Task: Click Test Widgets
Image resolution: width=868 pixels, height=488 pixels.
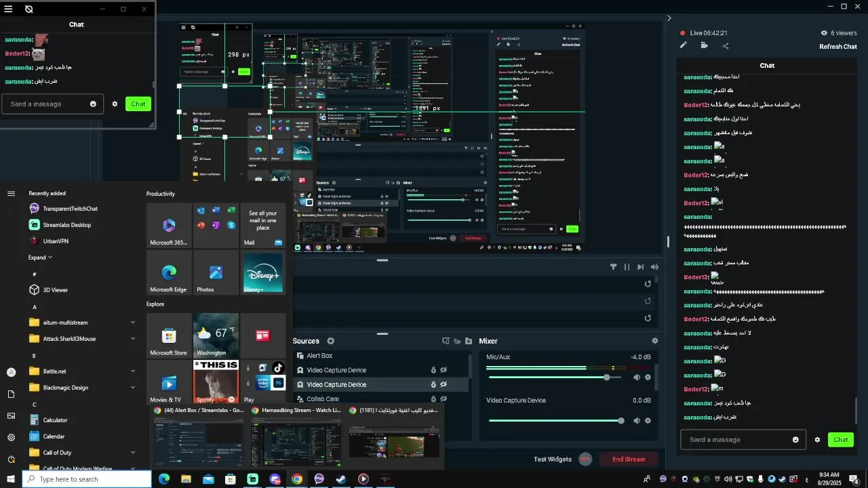Action: click(553, 459)
